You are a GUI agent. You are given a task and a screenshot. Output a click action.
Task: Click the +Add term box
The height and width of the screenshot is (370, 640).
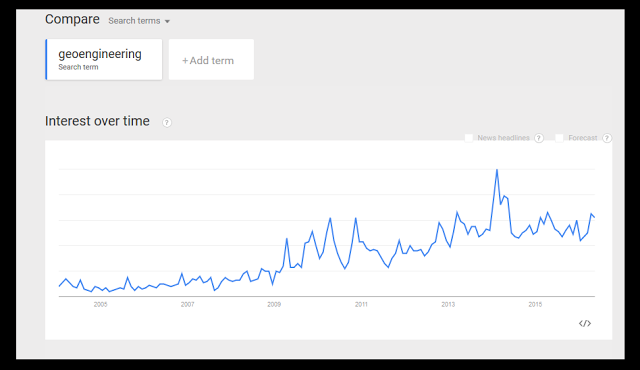[x=211, y=60]
